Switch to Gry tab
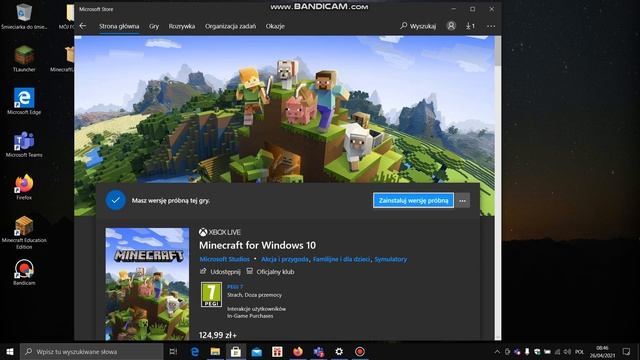This screenshot has width=640, height=360. click(154, 26)
